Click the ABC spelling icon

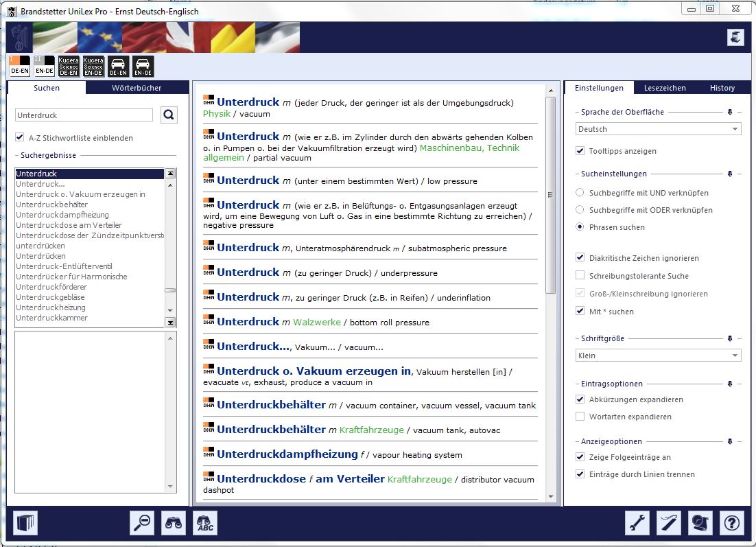tap(205, 523)
